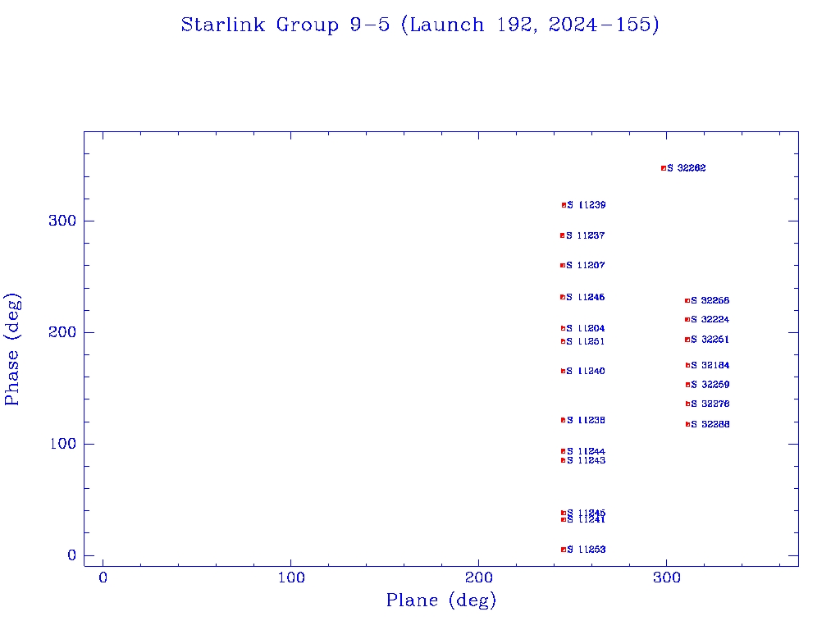
Task: Click the 100 tick label on Phase axis
Action: [62, 444]
